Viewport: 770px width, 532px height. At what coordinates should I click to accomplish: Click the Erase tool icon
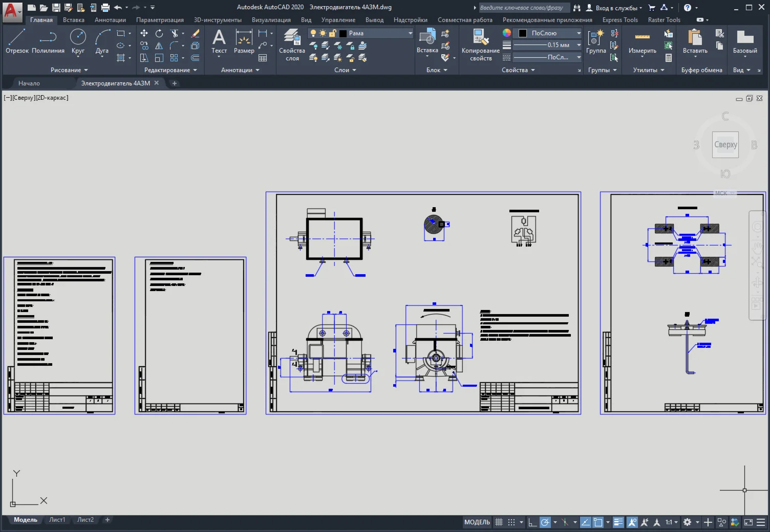click(x=195, y=33)
